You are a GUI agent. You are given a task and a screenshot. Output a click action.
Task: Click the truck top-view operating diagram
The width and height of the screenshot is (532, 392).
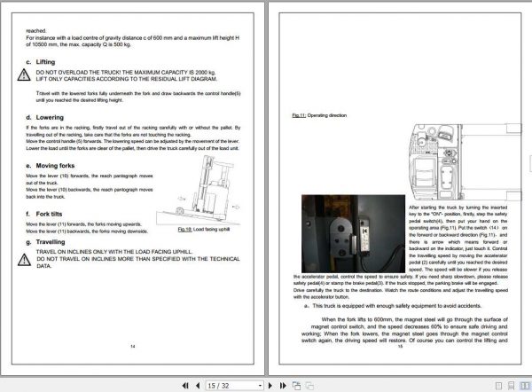[x=465, y=162]
